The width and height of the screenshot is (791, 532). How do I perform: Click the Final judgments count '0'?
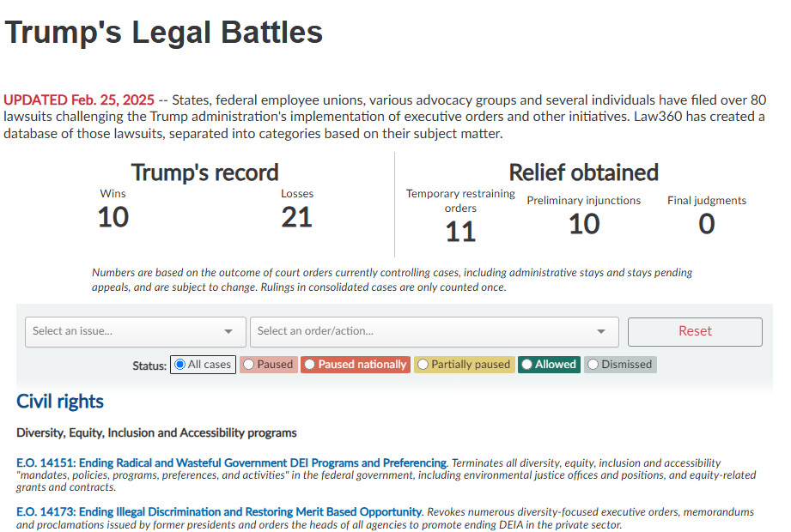click(707, 224)
